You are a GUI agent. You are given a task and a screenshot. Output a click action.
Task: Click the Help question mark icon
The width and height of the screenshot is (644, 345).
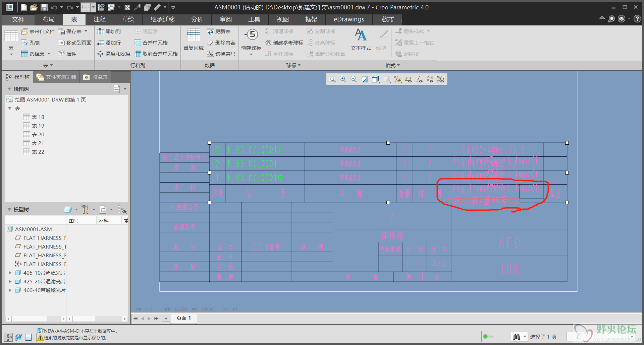point(637,19)
